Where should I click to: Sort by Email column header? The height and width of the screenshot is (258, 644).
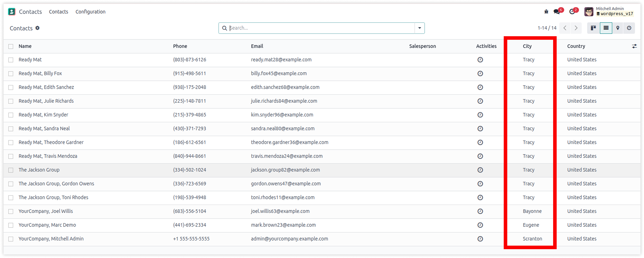[x=257, y=46]
